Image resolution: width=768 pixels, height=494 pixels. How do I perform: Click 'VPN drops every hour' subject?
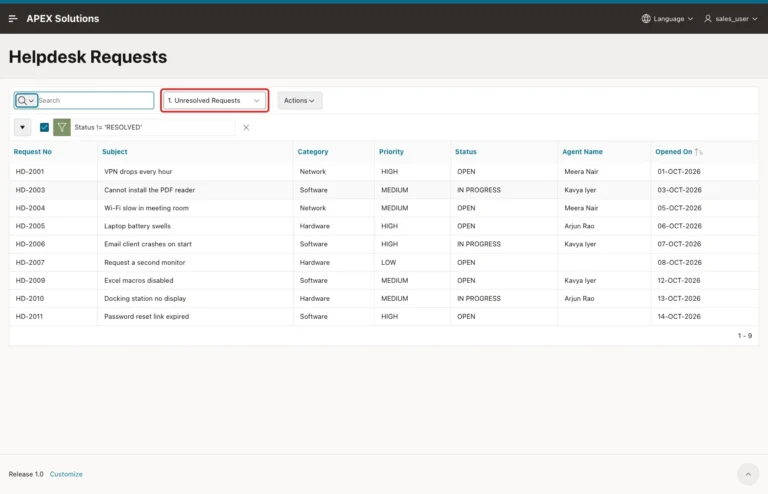click(x=138, y=171)
